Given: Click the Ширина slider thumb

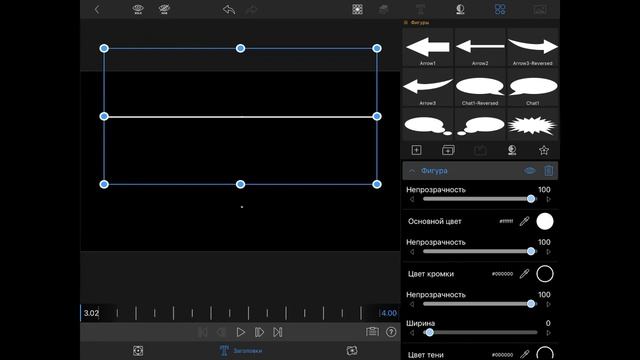Looking at the screenshot, I should pyautogui.click(x=429, y=332).
